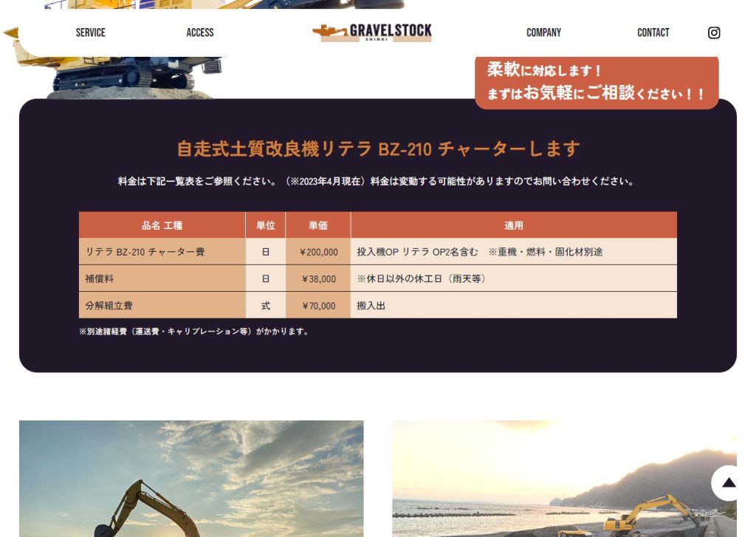Click the GRAVELSTOCK logo

[372, 33]
